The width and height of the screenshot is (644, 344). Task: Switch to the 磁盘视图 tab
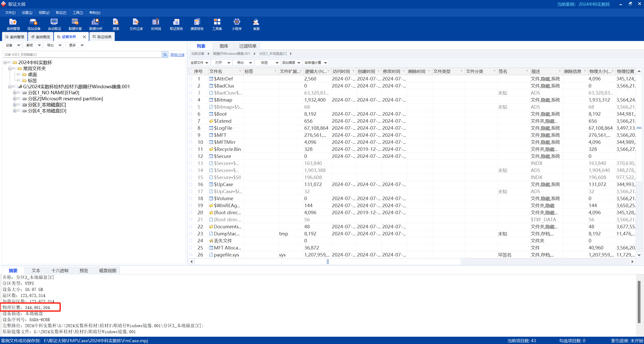tap(108, 271)
